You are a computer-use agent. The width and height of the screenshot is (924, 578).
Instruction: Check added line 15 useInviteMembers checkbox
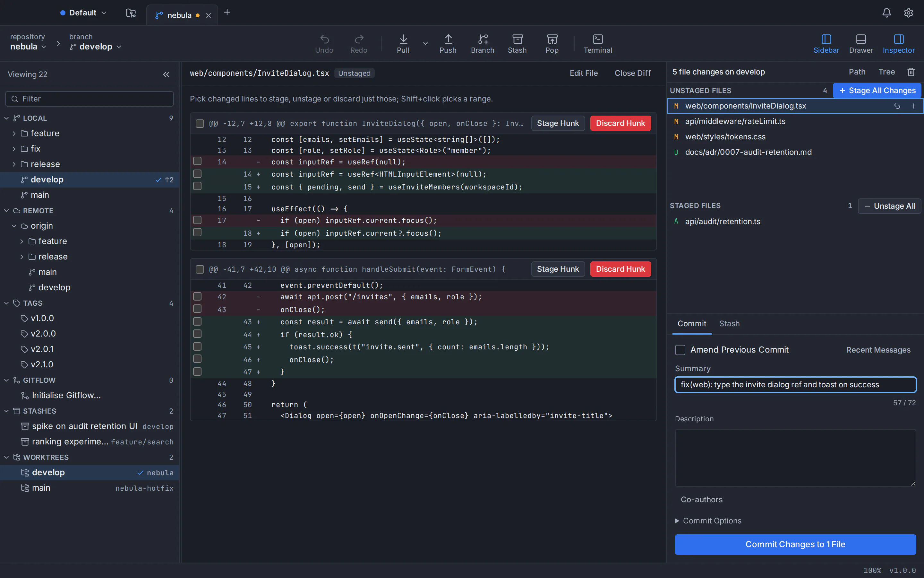pyautogui.click(x=197, y=186)
